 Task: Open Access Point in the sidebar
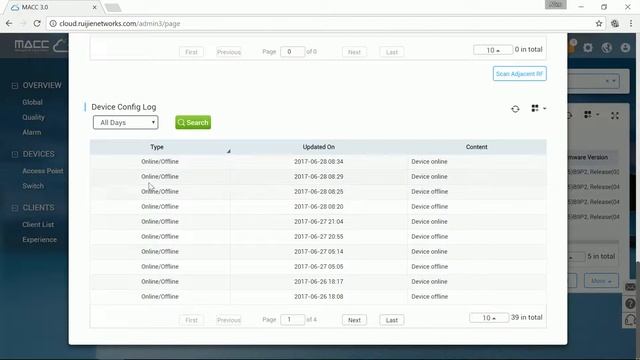tap(43, 171)
